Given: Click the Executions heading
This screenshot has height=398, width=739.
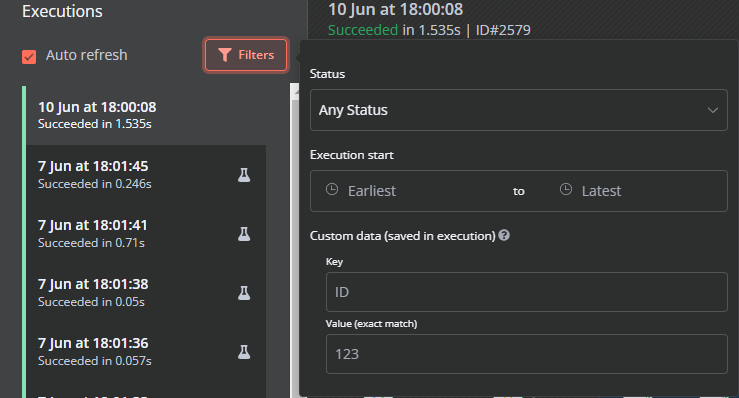Looking at the screenshot, I should pyautogui.click(x=62, y=11).
